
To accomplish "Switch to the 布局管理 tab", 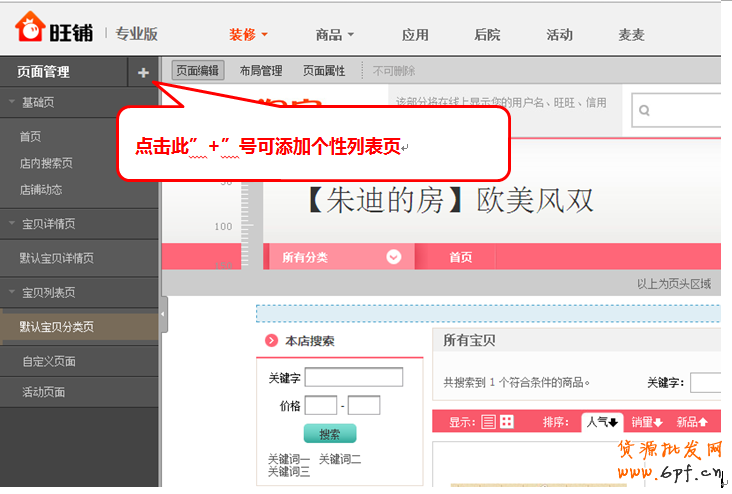I will [260, 71].
